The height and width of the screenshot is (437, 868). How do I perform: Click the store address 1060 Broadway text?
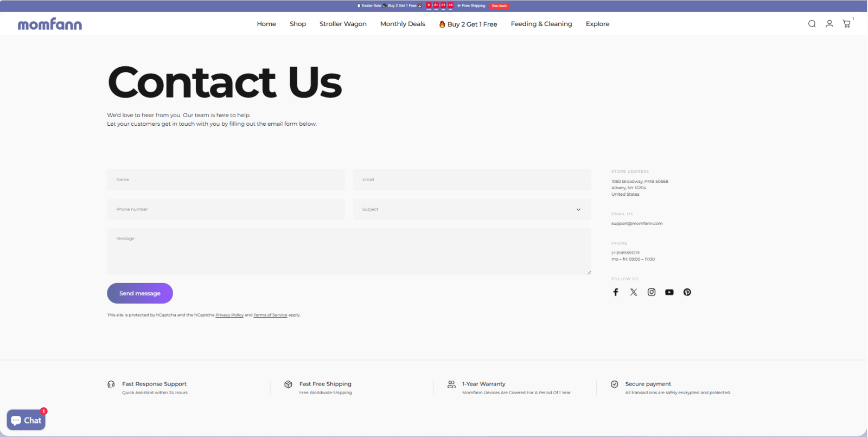click(640, 182)
